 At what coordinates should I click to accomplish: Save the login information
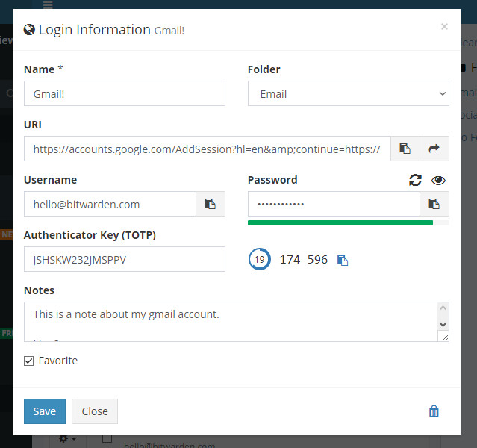(44, 411)
